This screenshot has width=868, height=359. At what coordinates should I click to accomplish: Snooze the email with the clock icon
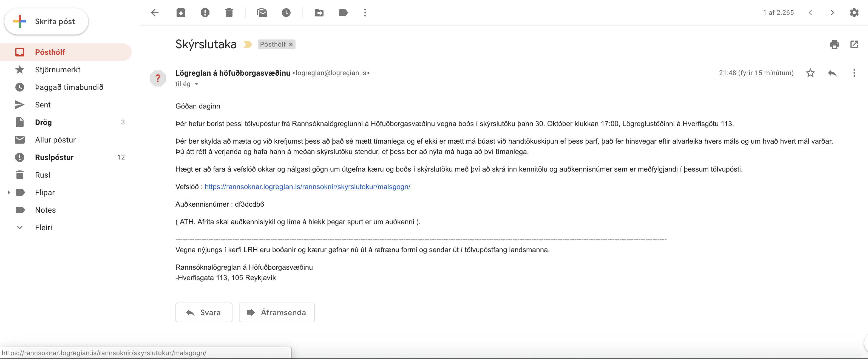pos(286,12)
